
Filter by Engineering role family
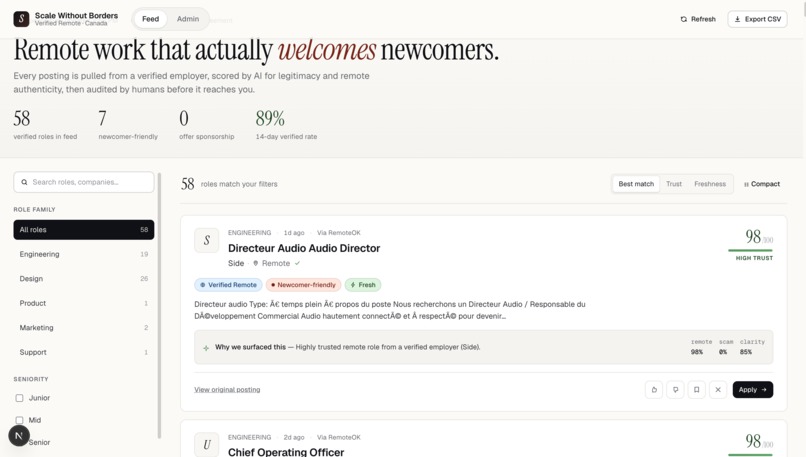[x=84, y=254]
